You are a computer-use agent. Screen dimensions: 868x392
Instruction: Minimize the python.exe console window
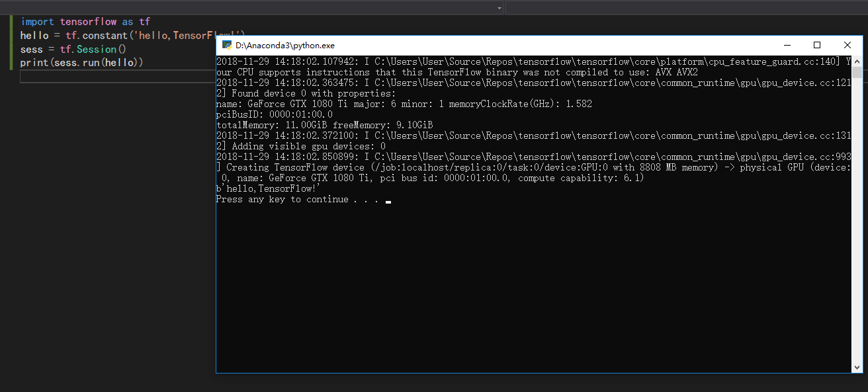(x=787, y=45)
